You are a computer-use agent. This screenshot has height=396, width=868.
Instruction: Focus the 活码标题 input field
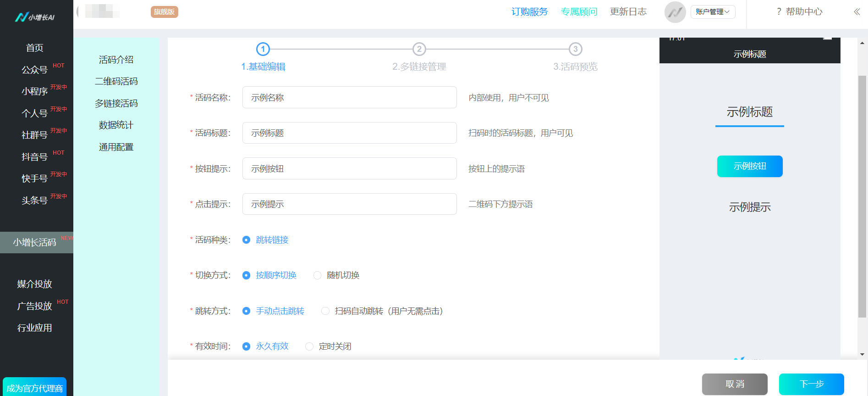coord(350,133)
